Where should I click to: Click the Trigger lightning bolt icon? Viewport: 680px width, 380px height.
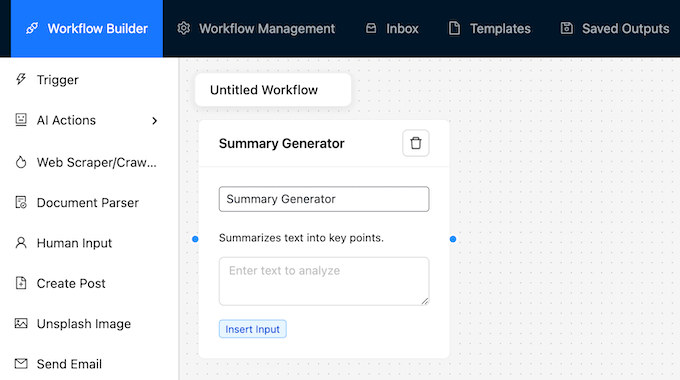(21, 79)
